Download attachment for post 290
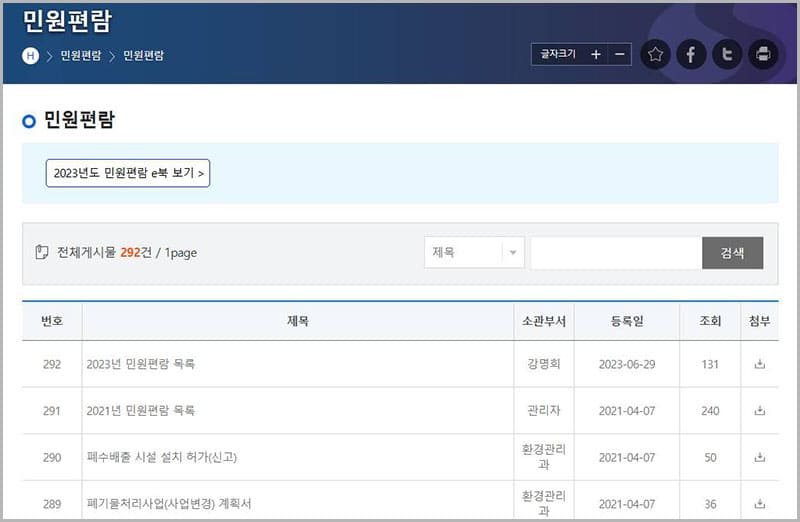Screen dimensions: 800x522 [759, 457]
